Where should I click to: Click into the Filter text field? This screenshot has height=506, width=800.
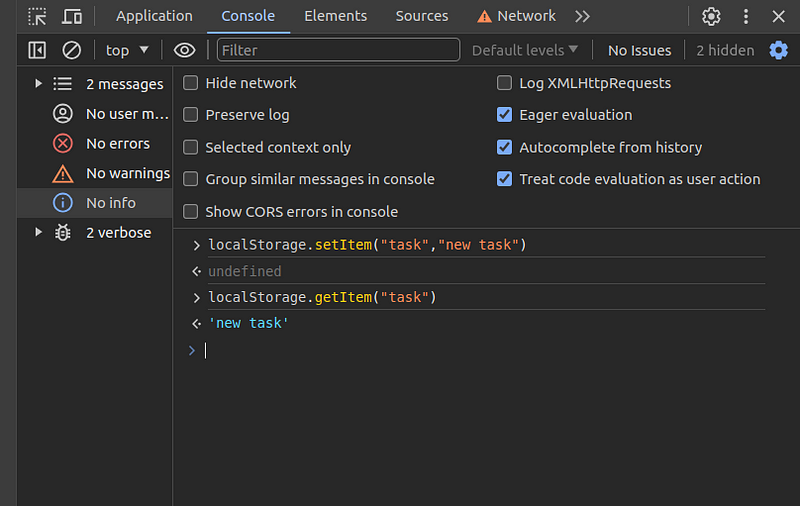[x=338, y=50]
